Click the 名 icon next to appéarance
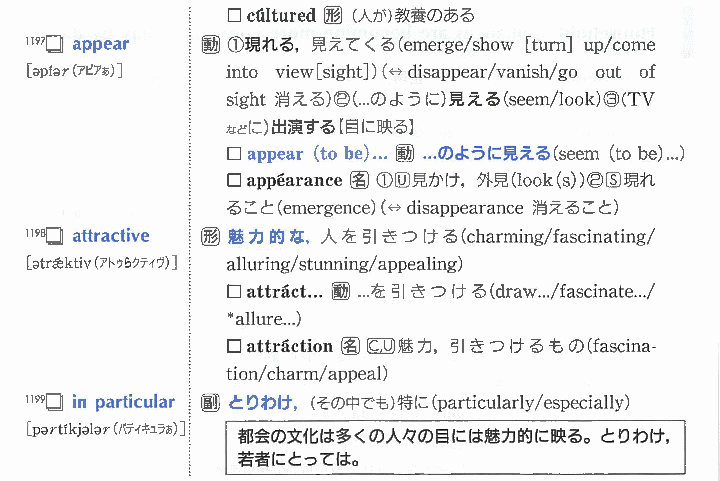The image size is (720, 481). click(x=357, y=181)
